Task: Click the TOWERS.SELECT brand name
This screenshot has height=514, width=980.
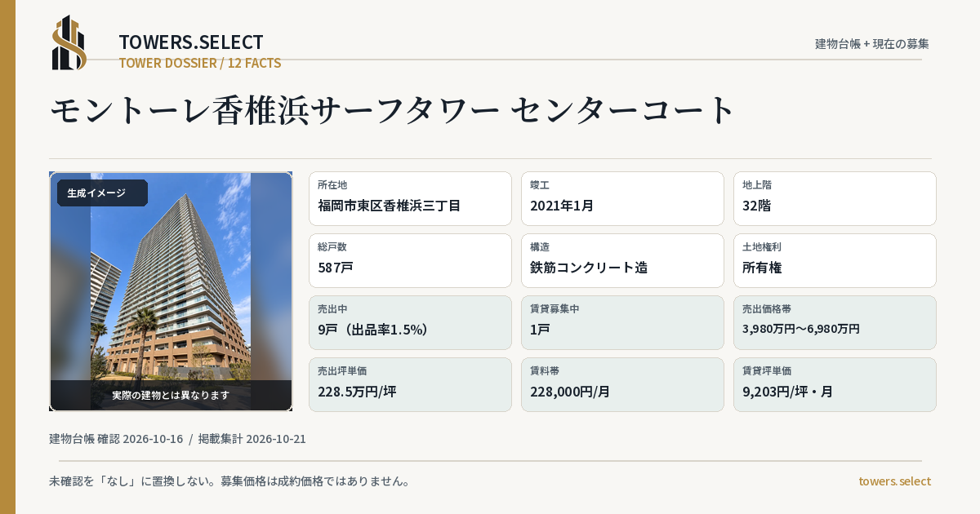Action: (x=191, y=42)
